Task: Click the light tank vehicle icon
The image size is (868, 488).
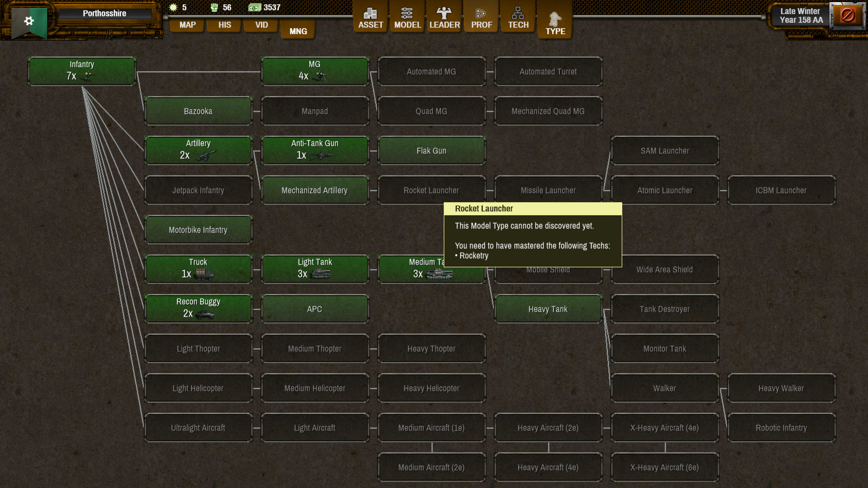Action: pyautogui.click(x=321, y=274)
